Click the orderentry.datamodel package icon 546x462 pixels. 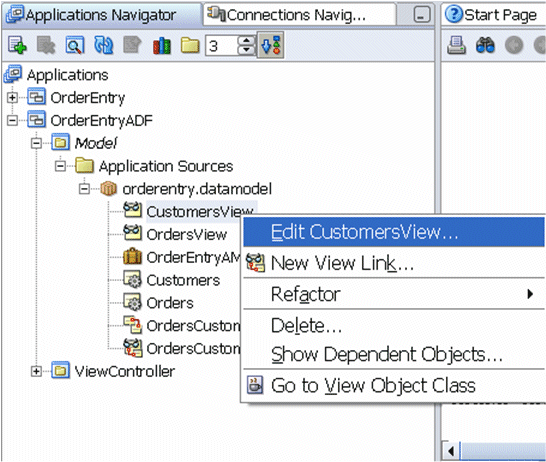pos(108,189)
